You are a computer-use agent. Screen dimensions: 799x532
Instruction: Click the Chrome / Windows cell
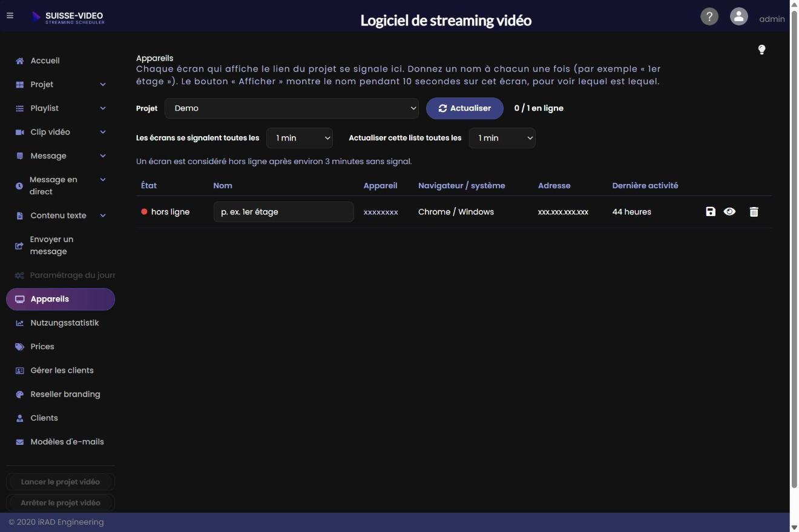(x=456, y=212)
